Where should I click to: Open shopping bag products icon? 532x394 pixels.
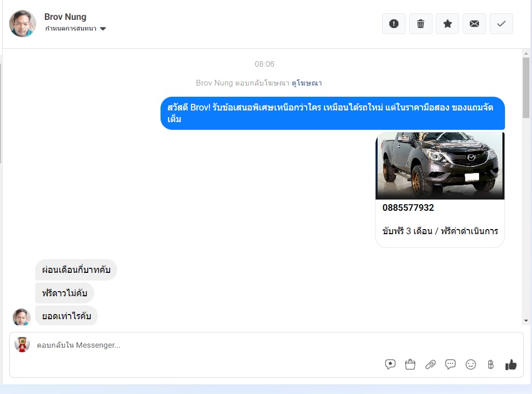(x=410, y=364)
